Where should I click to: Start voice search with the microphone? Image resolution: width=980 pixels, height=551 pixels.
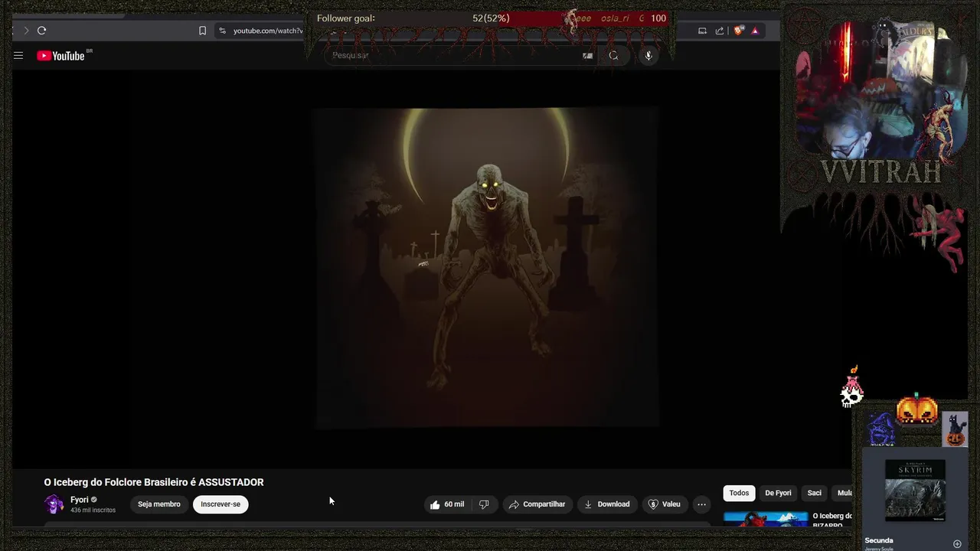[648, 55]
